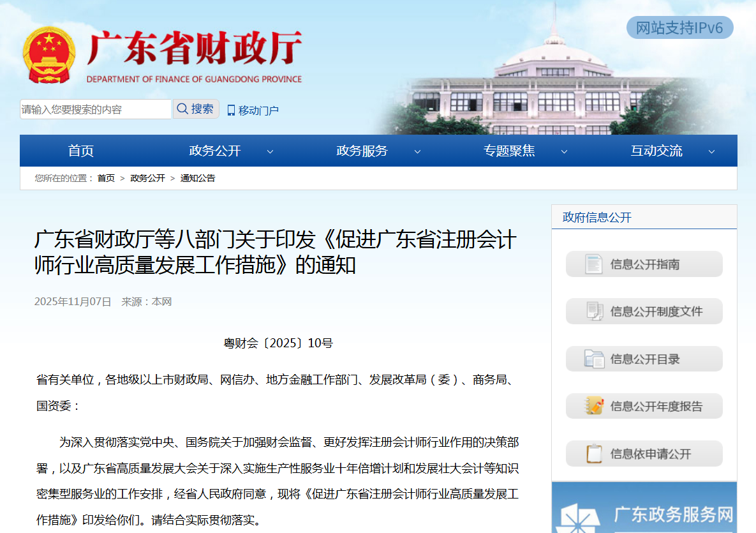Open the 通知公告 breadcrumb link

[x=198, y=178]
